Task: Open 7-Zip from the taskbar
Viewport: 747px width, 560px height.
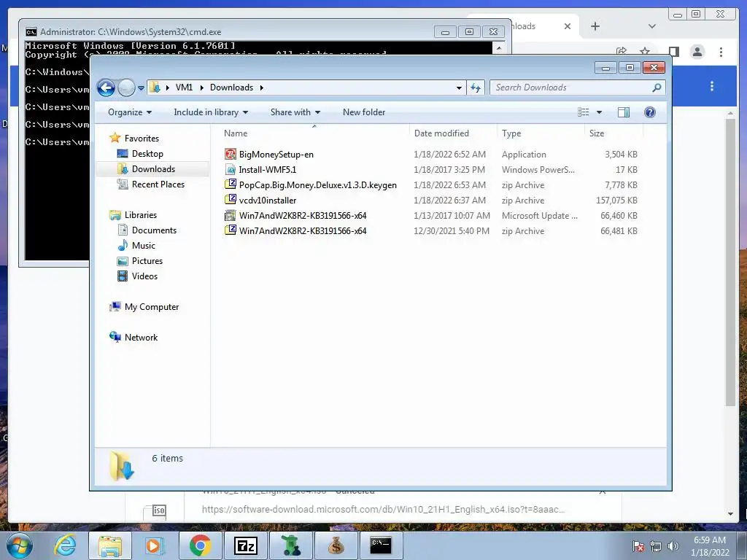Action: [246, 545]
